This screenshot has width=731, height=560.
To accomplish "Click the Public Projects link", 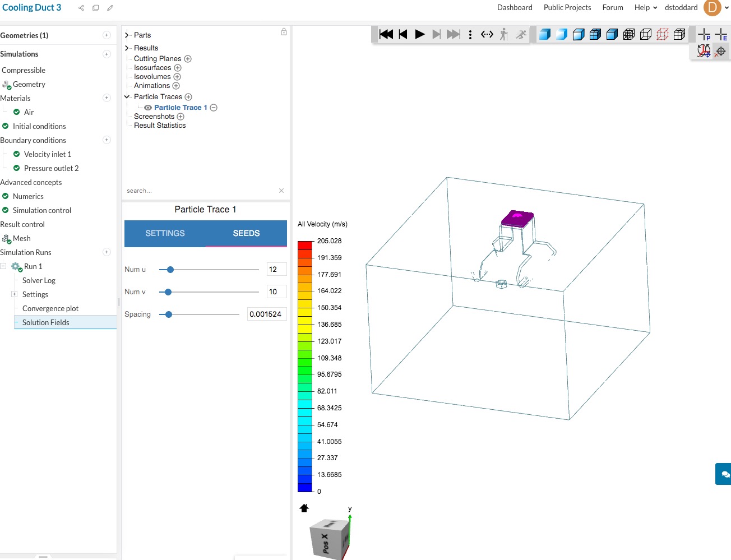I will coord(567,7).
